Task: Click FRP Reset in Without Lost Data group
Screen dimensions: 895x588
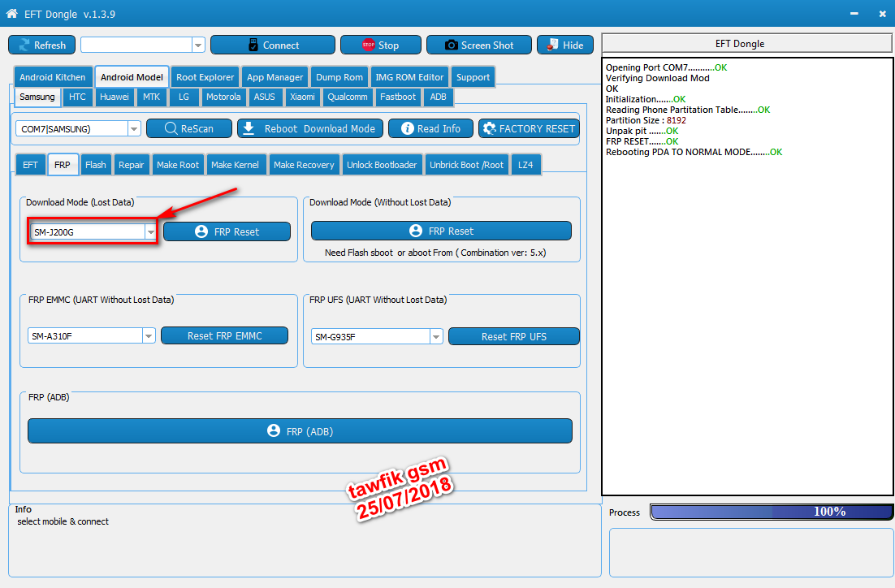Action: 441,231
